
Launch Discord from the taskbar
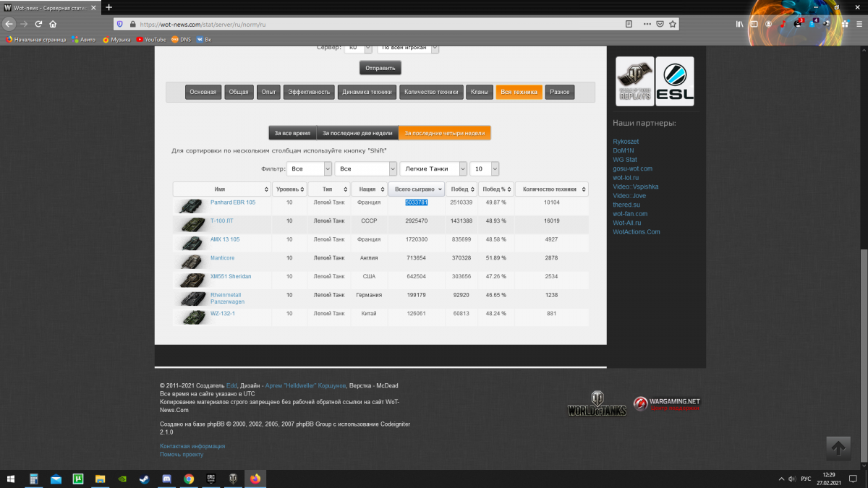[x=167, y=479]
